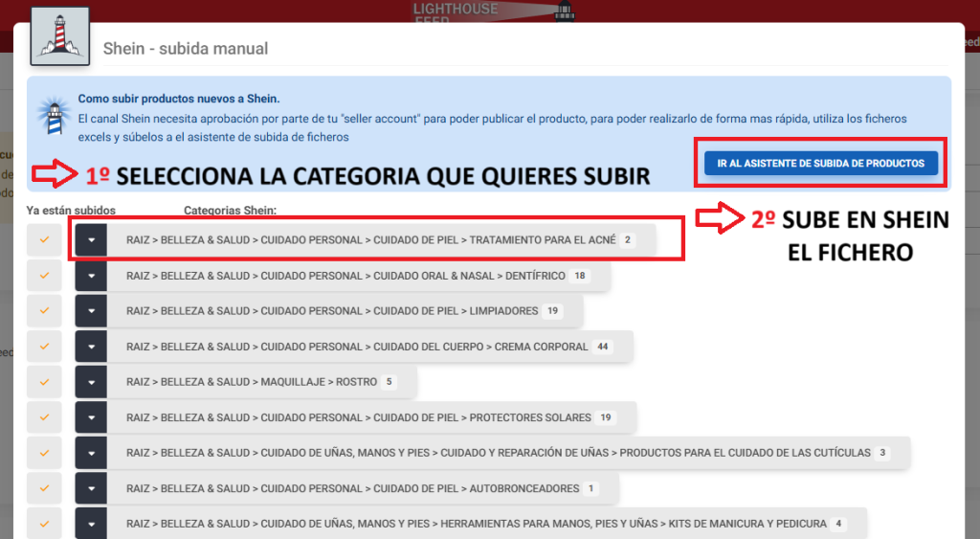Expand the Kits de manicura y pedicura dropdown
Screen dimensions: 980x539
pos(91,524)
